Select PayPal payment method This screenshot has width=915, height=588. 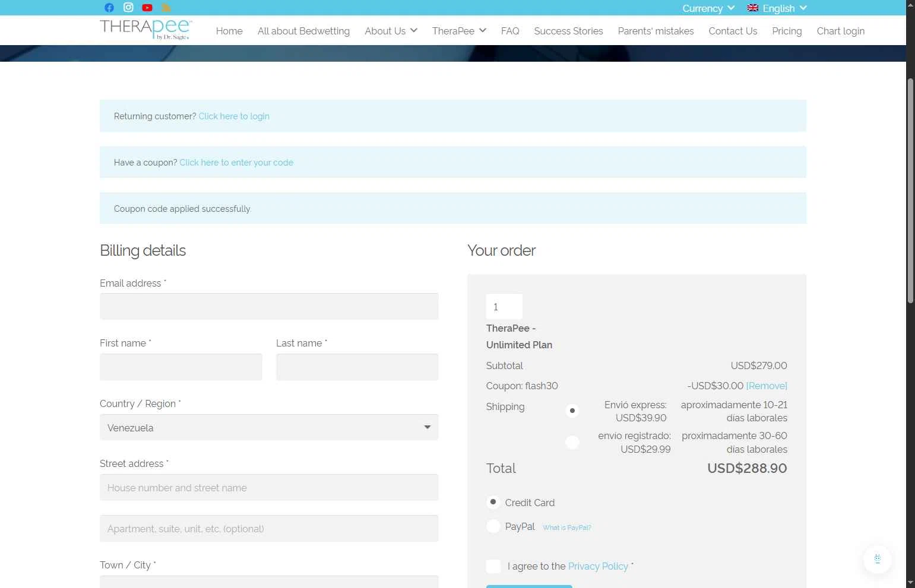[493, 526]
